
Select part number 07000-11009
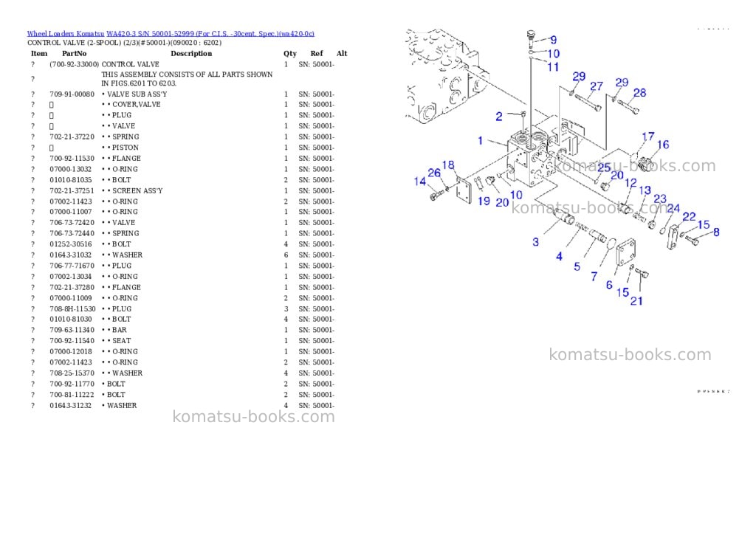pyautogui.click(x=70, y=298)
